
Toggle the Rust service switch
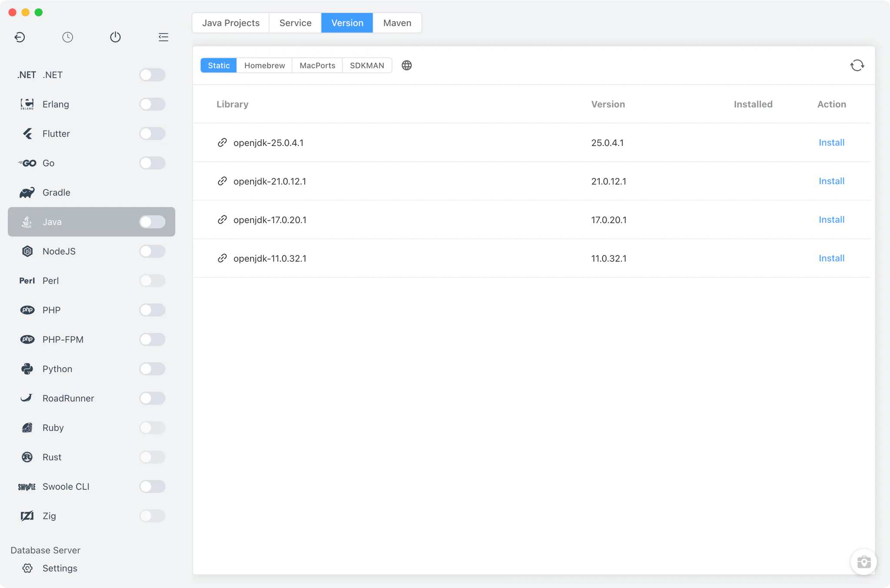pyautogui.click(x=152, y=457)
